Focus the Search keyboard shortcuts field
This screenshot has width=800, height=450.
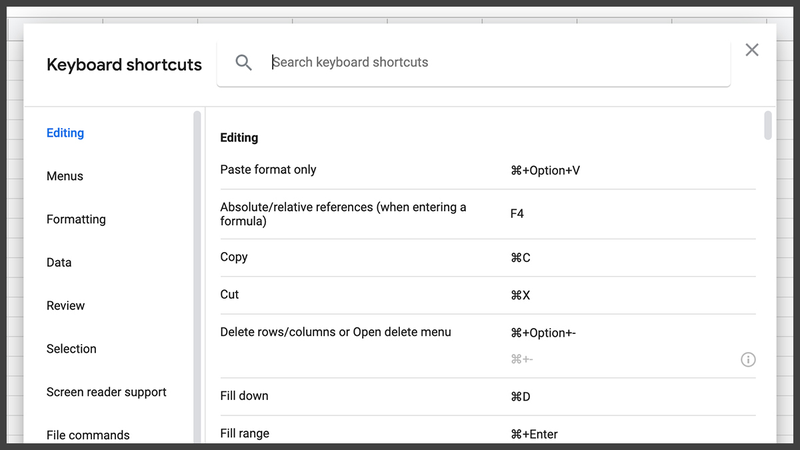click(x=473, y=63)
